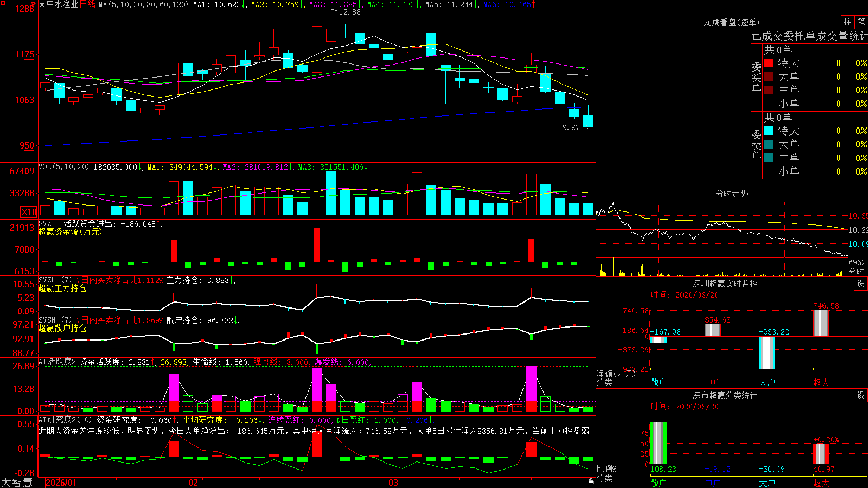The height and width of the screenshot is (488, 868).
Task: Click the 委买单 section label
Action: click(x=756, y=76)
